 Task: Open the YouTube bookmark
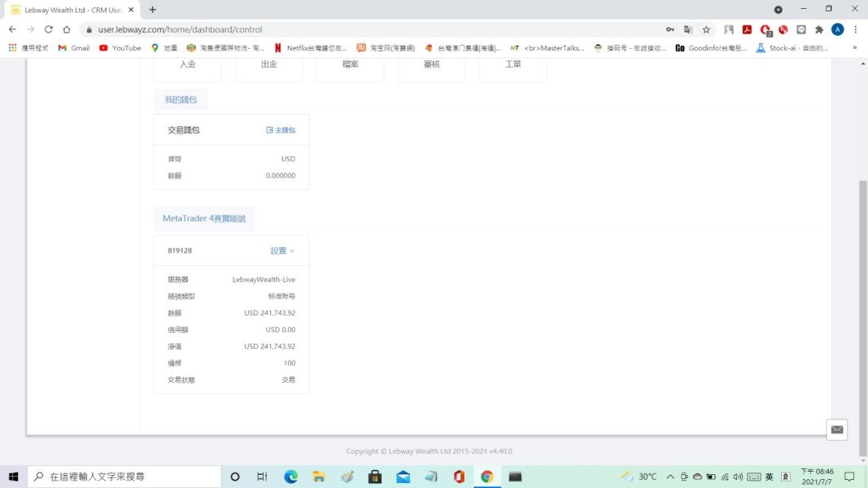point(120,48)
